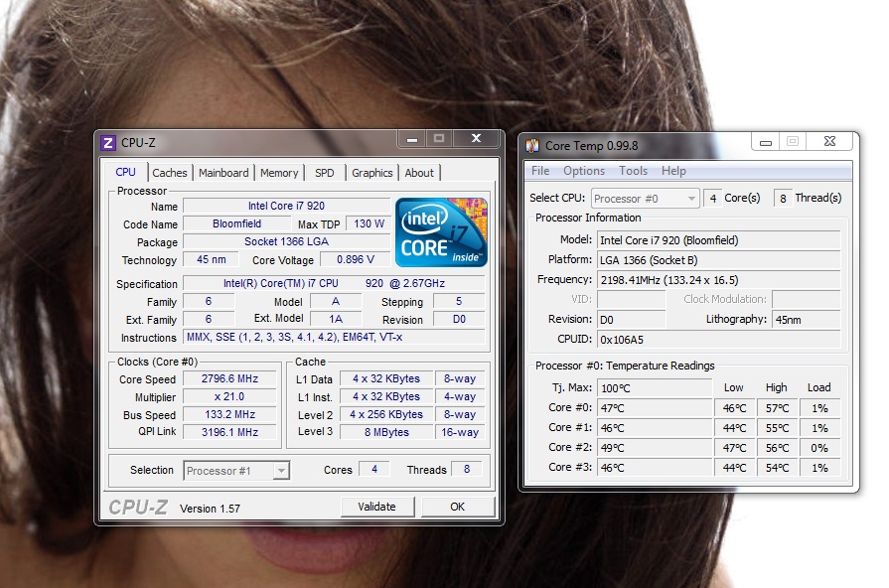This screenshot has height=588, width=889.
Task: Click the Specification field text
Action: pyautogui.click(x=334, y=283)
